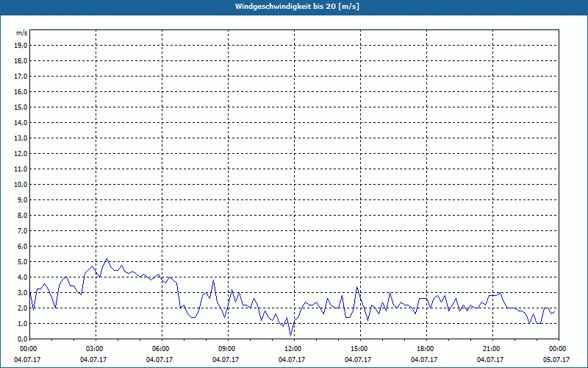The height and width of the screenshot is (368, 588).
Task: Click the 15:00 time axis label
Action: coord(358,349)
